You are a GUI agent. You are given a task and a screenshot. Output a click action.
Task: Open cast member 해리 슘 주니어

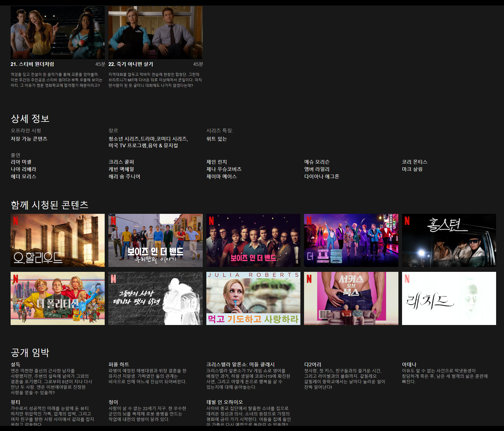point(124,176)
